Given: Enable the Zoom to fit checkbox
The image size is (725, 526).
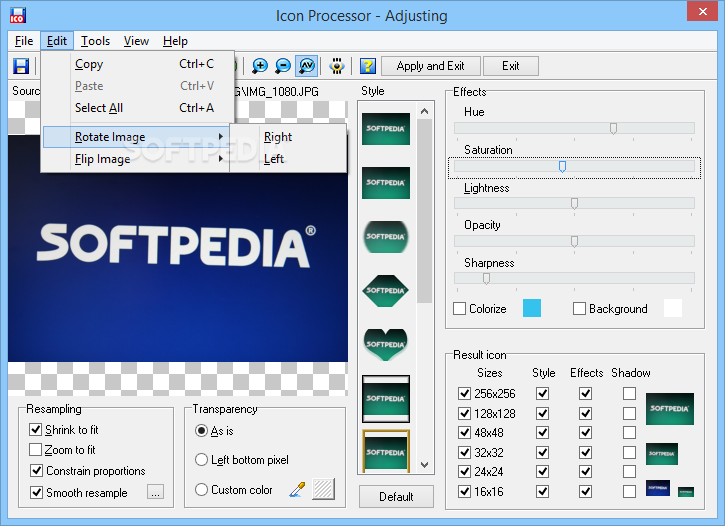Looking at the screenshot, I should pos(36,449).
